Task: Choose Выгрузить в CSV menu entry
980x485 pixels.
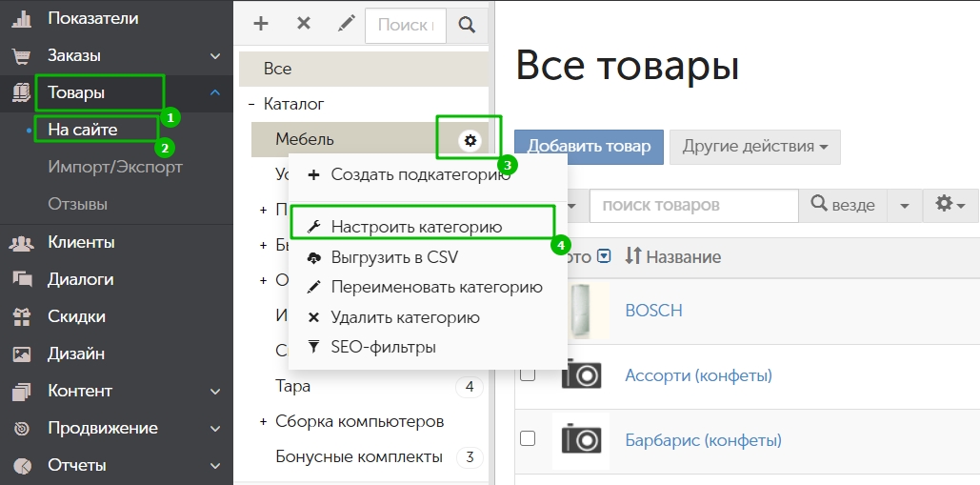Action: pyautogui.click(x=394, y=257)
